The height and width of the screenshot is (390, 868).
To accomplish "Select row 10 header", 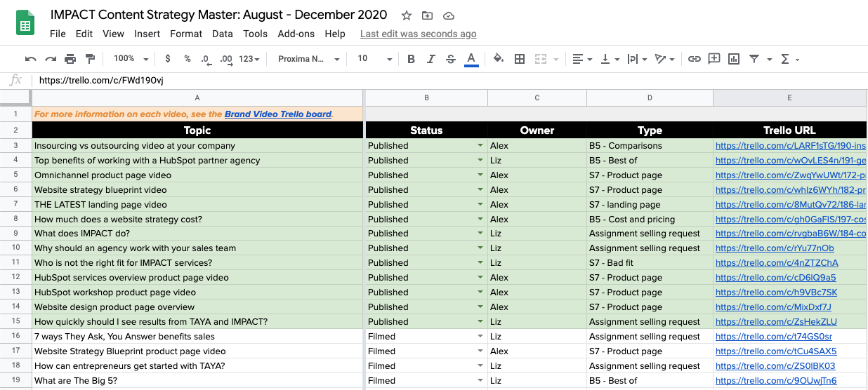I will (x=15, y=248).
